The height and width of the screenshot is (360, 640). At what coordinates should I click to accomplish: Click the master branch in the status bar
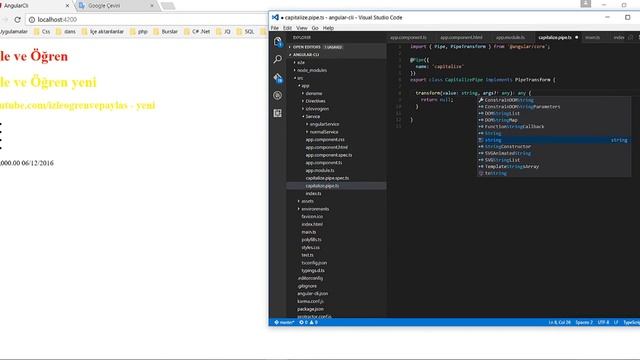click(x=284, y=322)
